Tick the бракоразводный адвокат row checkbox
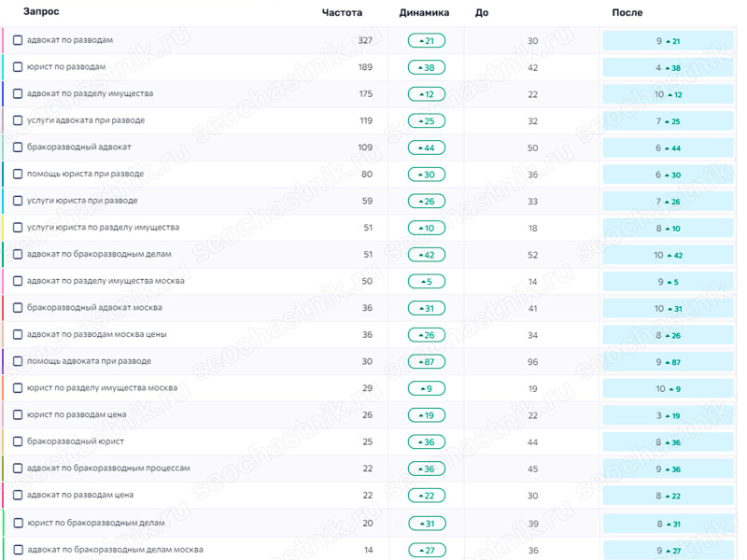The height and width of the screenshot is (560, 747). [x=18, y=147]
